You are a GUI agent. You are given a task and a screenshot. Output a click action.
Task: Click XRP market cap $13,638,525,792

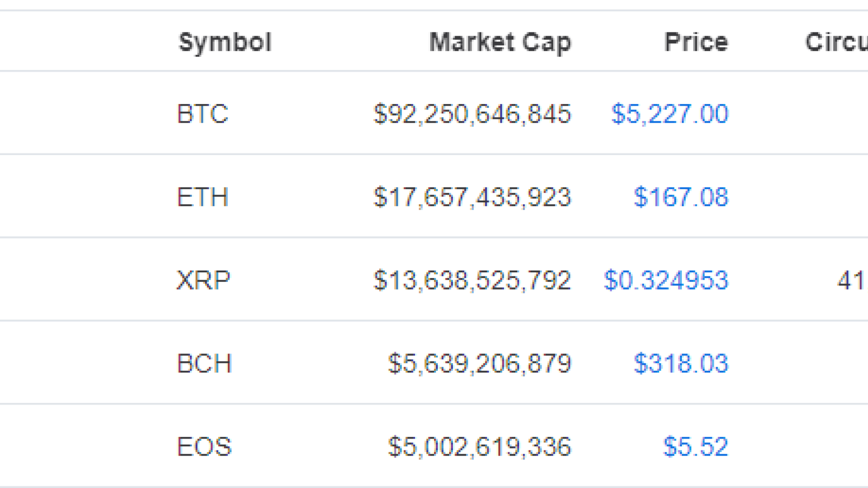[473, 280]
